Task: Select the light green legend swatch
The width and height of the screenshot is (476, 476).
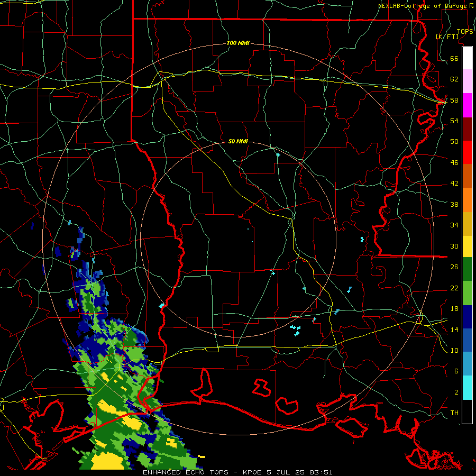Action: click(467, 293)
